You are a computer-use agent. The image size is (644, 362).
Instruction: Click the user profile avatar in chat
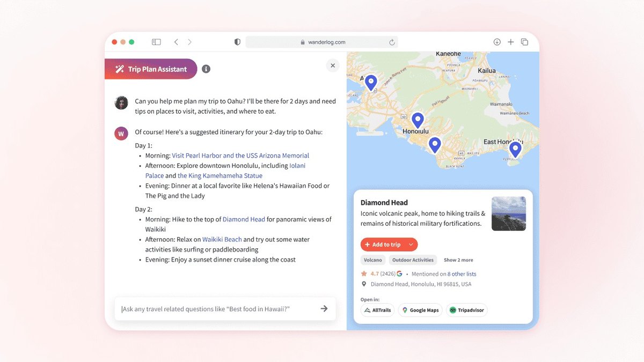[x=121, y=102]
